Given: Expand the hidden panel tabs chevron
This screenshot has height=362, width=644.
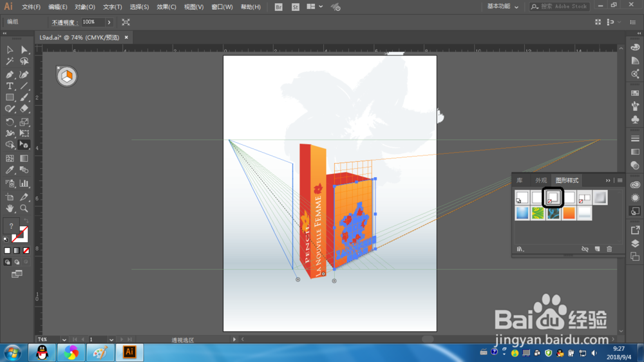Looking at the screenshot, I should click(x=608, y=180).
